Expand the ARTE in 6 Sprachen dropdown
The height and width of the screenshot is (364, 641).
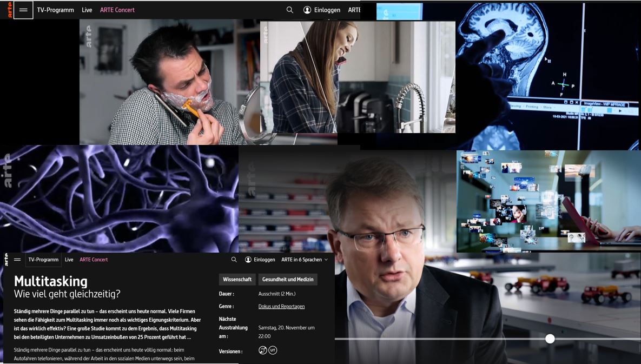[305, 260]
